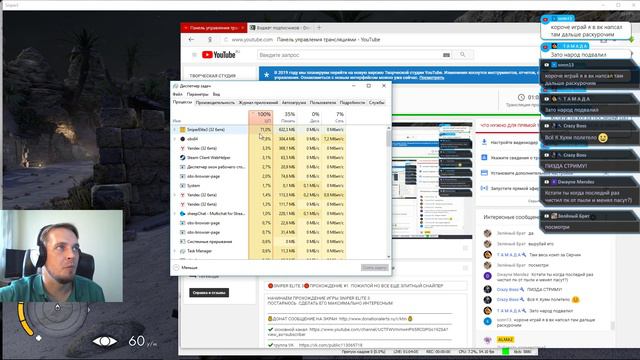640x360 pixels.
Task: Expand the obs64 process row
Action: (175, 139)
